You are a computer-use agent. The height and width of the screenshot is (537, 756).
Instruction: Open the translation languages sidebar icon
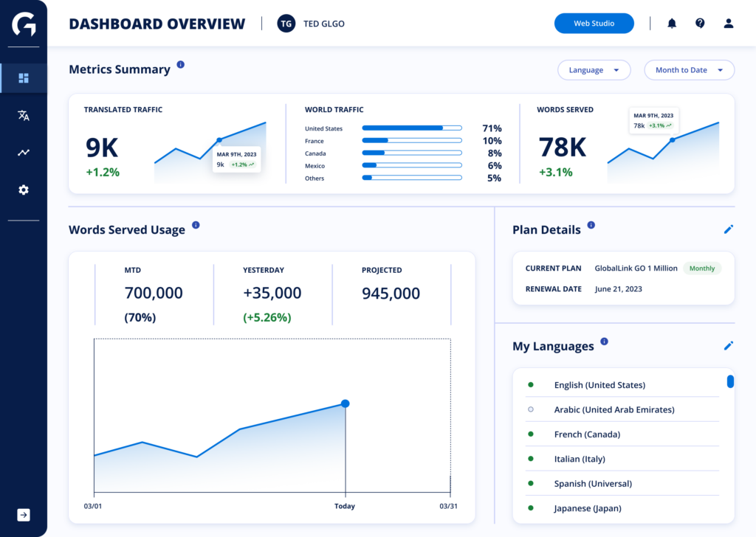pos(24,116)
